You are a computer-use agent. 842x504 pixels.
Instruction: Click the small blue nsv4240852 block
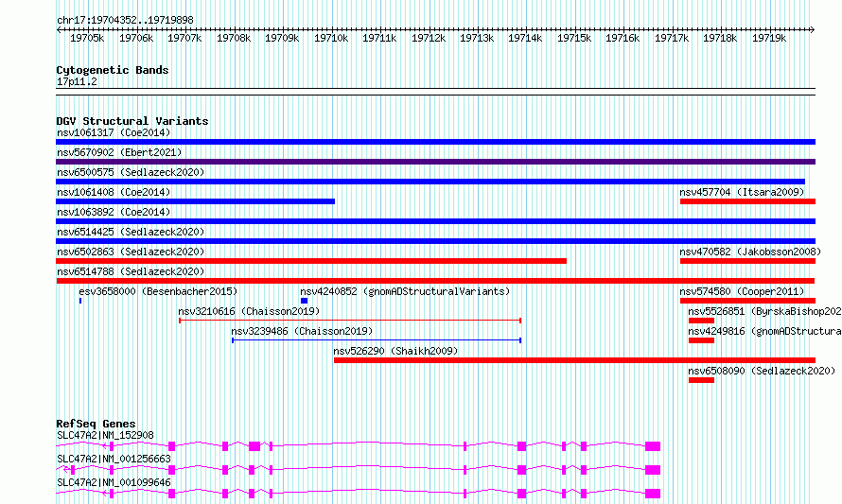[x=304, y=301]
